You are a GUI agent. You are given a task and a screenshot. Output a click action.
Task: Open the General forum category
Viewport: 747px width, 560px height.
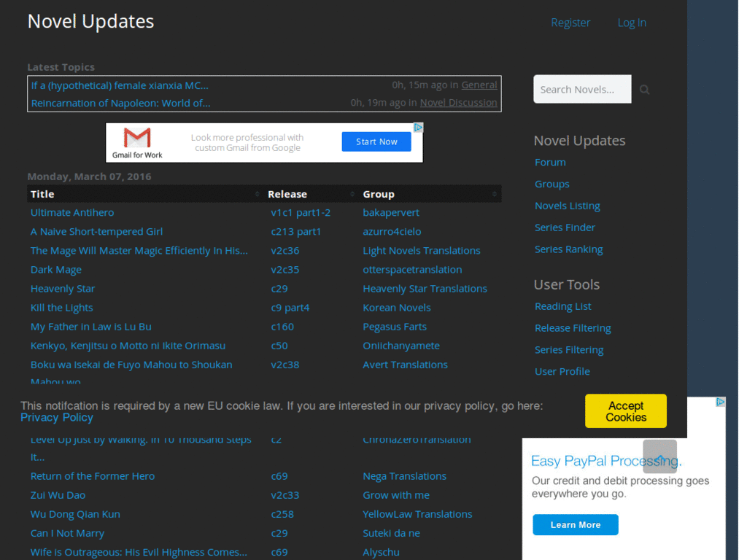(479, 85)
